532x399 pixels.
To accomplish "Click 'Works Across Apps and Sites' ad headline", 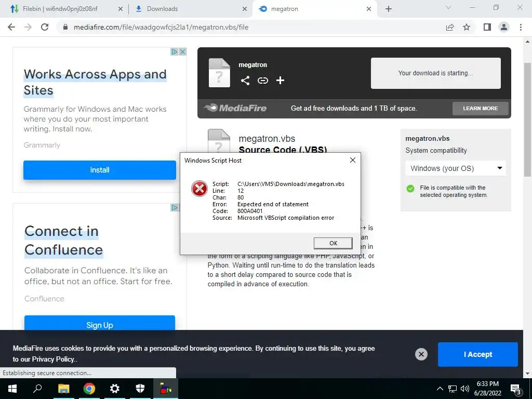I will pos(95,82).
